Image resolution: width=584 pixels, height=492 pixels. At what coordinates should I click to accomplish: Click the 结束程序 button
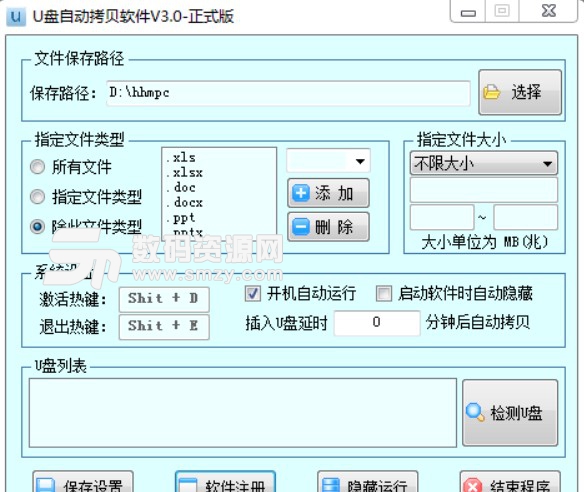point(510,482)
